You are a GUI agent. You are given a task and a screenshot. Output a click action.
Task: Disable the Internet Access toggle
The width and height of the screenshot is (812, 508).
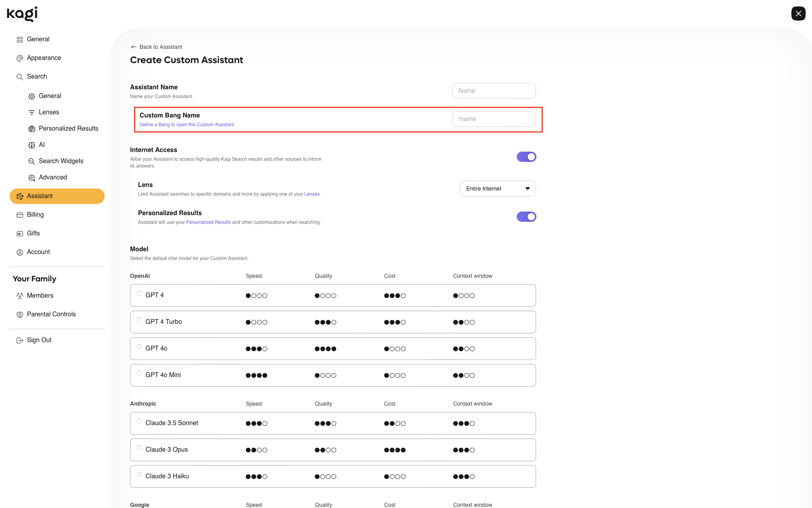(526, 157)
